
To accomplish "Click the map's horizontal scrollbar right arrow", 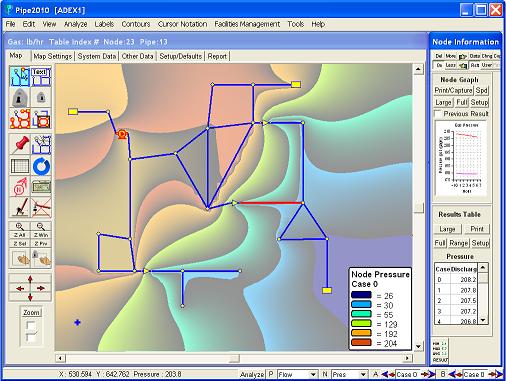I will [407, 358].
